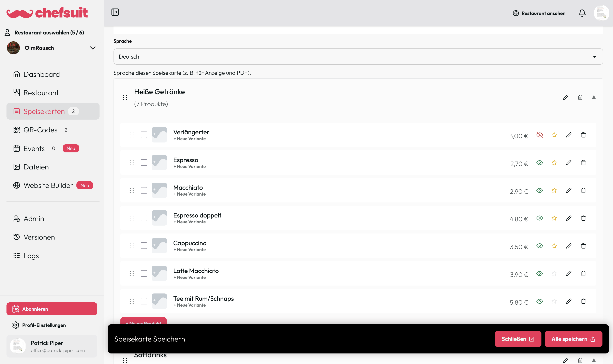Screen dimensions: 613x364
Task: Click the Macchiato placeholder thumbnail
Action: (159, 190)
